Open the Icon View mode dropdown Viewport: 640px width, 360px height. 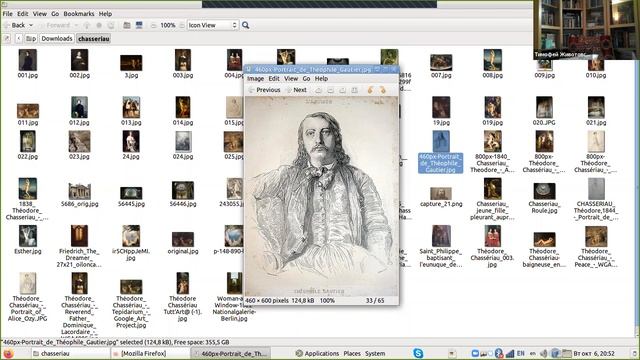point(213,25)
